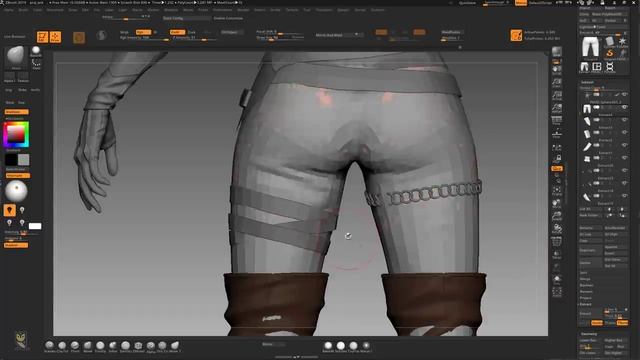Open the Alpha slot
This screenshot has height=360, width=640.
[x=10, y=76]
